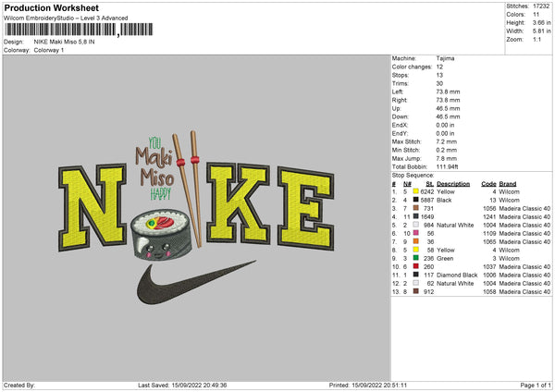
Task: Click the Colors value 11
Action: coord(536,15)
